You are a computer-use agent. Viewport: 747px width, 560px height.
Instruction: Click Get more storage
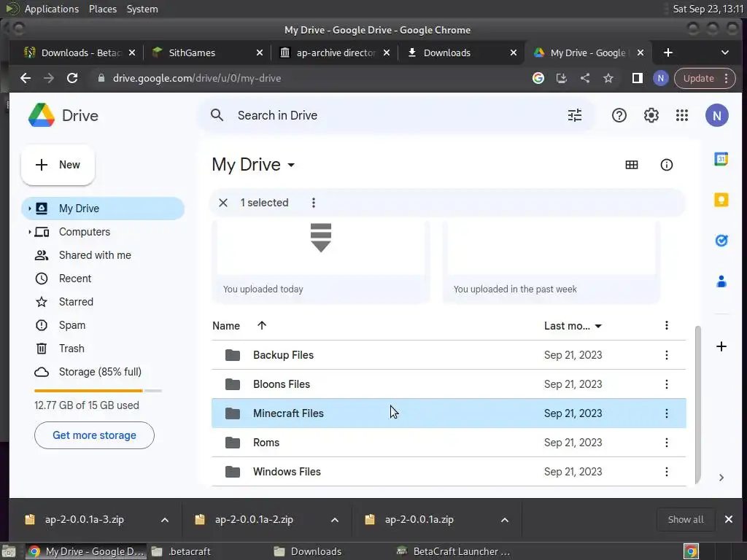(x=94, y=435)
